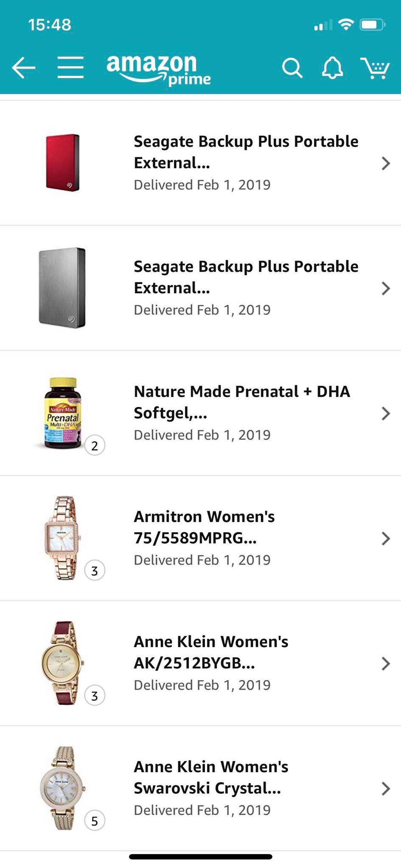Open the Nature Made Prenatal + DHA title
Screen dimensions: 401x868
tap(242, 402)
